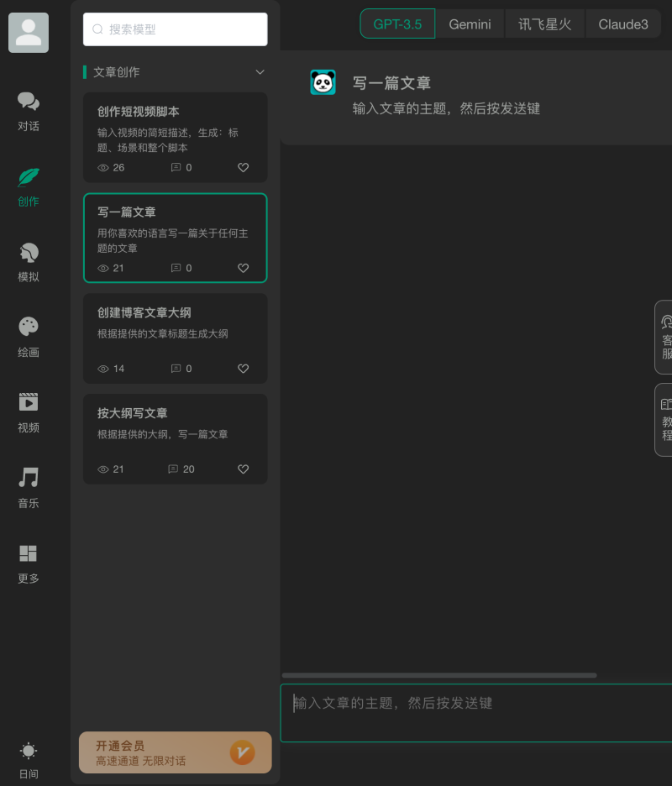Image resolution: width=672 pixels, height=786 pixels.
Task: Open the 对话 chat section
Action: click(29, 112)
